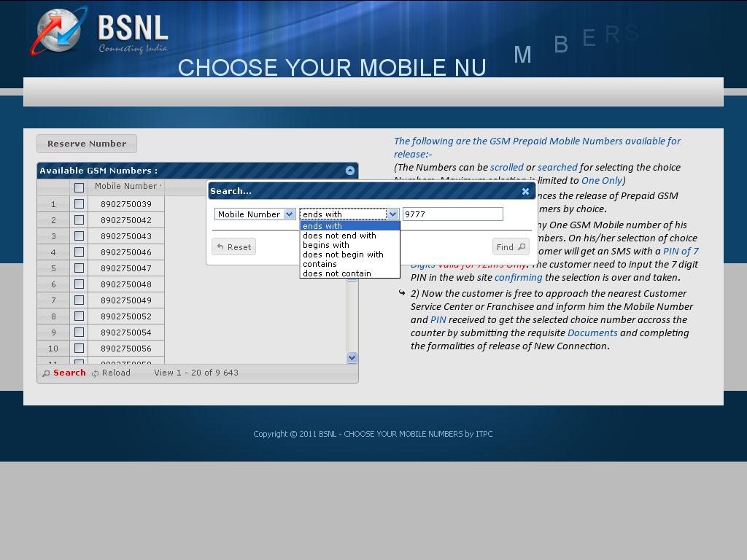Click the search value field containing 9777
The height and width of the screenshot is (560, 747).
452,214
